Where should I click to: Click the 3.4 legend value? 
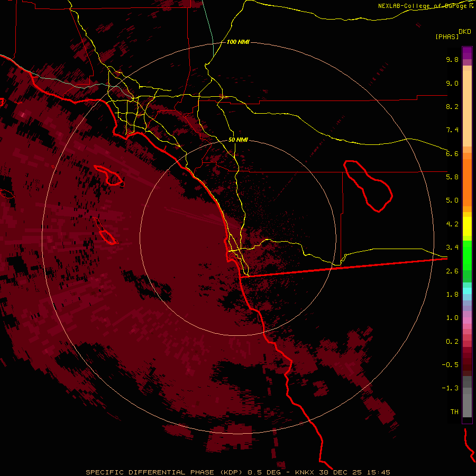click(x=452, y=248)
